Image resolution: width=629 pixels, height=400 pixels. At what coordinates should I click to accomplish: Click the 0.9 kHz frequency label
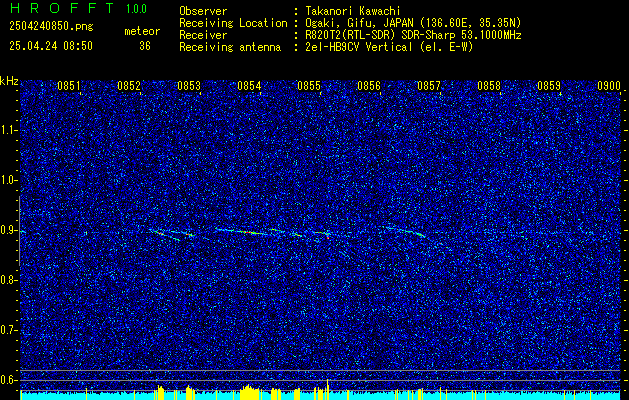point(9,230)
